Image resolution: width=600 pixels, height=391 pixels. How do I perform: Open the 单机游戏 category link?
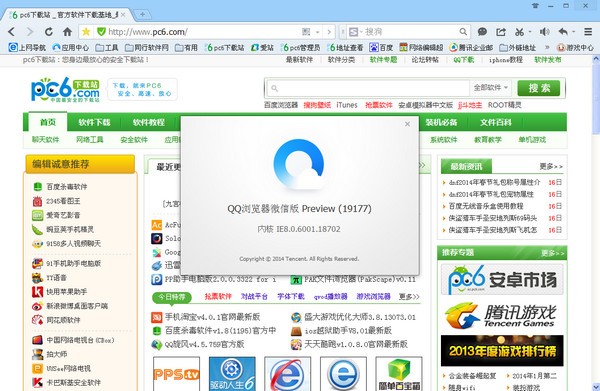532,140
